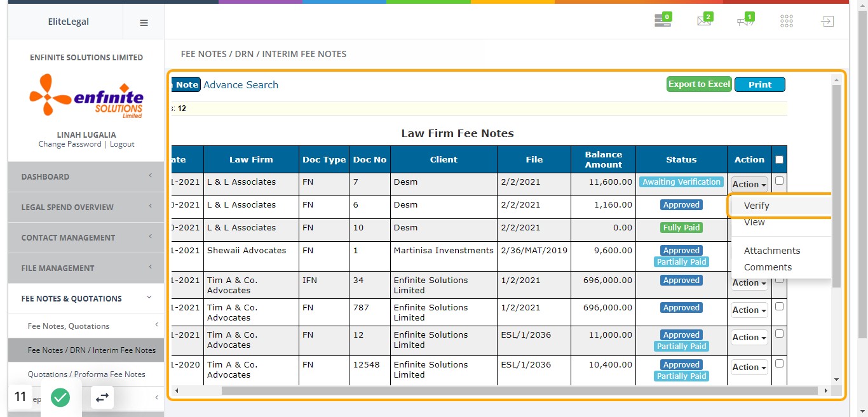Open the Advance Search link
Viewport: 868px width, 417px height.
(x=241, y=85)
